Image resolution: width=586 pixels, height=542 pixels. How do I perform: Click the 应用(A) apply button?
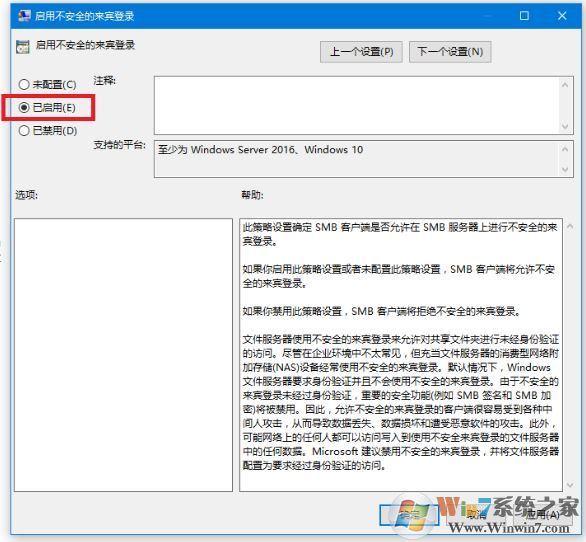point(543,515)
